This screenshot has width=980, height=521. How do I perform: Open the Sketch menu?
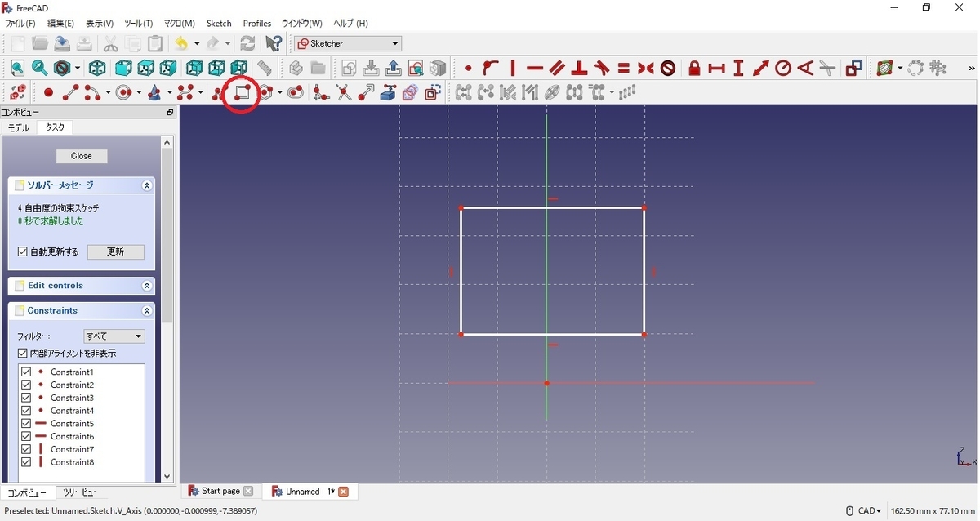tap(219, 24)
